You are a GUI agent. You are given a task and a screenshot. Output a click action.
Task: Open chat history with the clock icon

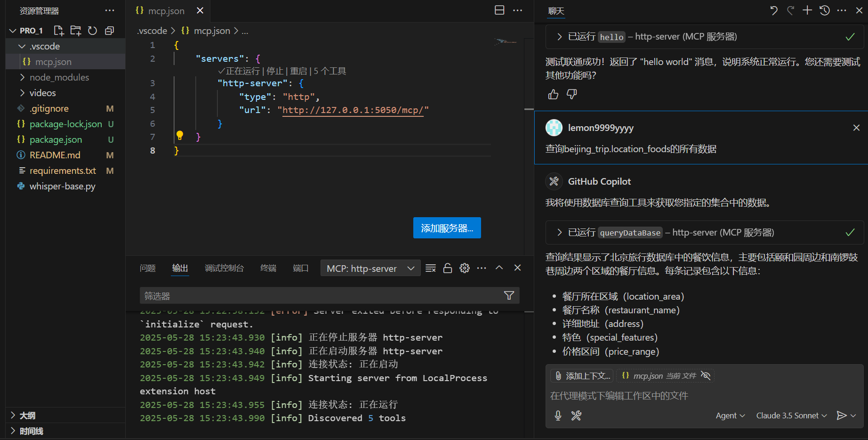(x=824, y=10)
